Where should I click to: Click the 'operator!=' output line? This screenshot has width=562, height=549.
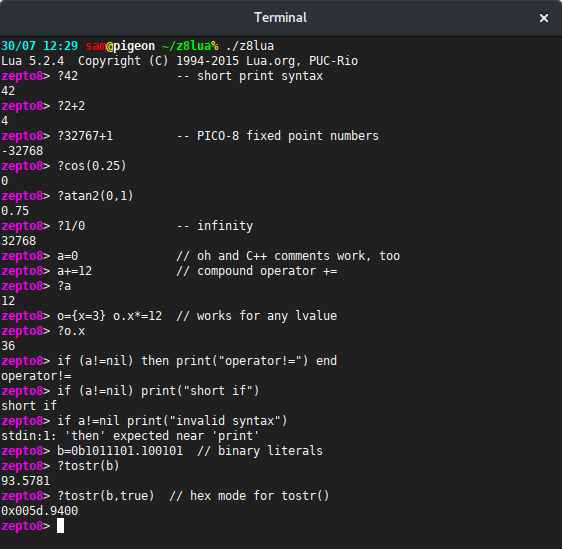36,376
